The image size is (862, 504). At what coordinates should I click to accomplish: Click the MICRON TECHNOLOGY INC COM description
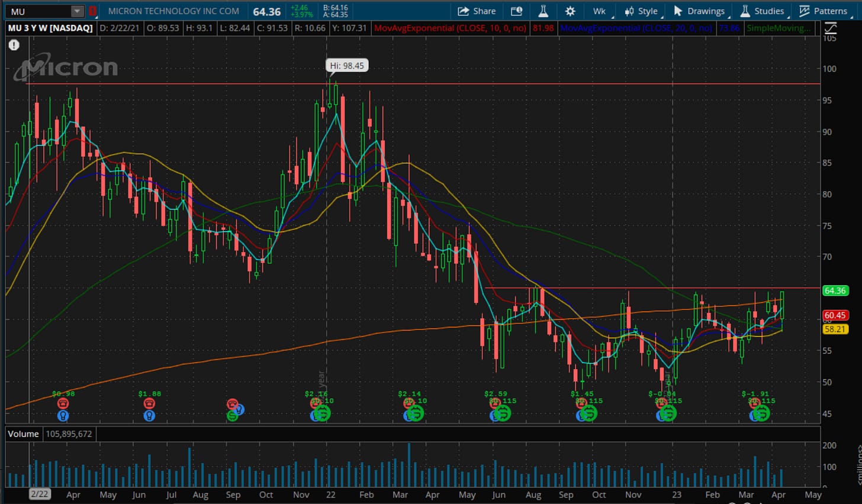(x=173, y=11)
